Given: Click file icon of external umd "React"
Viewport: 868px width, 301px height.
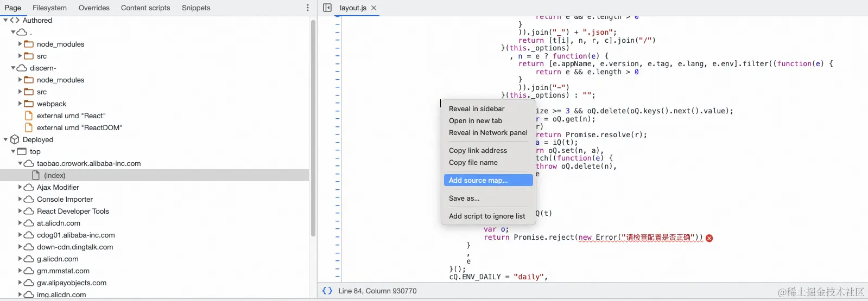Looking at the screenshot, I should [x=29, y=116].
